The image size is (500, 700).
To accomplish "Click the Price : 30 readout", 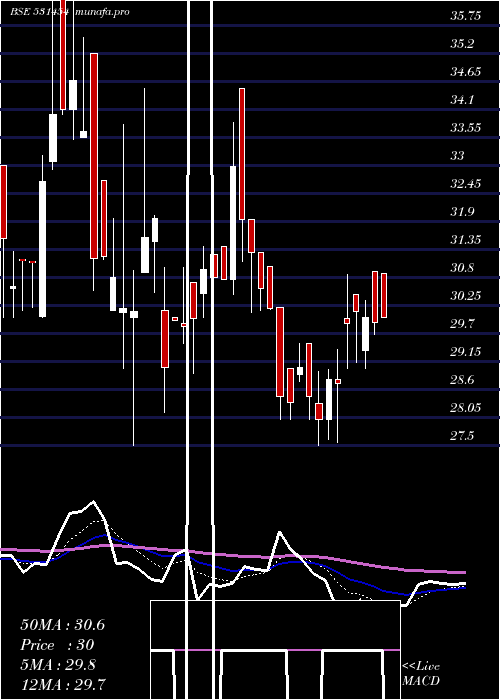I will (x=58, y=645).
